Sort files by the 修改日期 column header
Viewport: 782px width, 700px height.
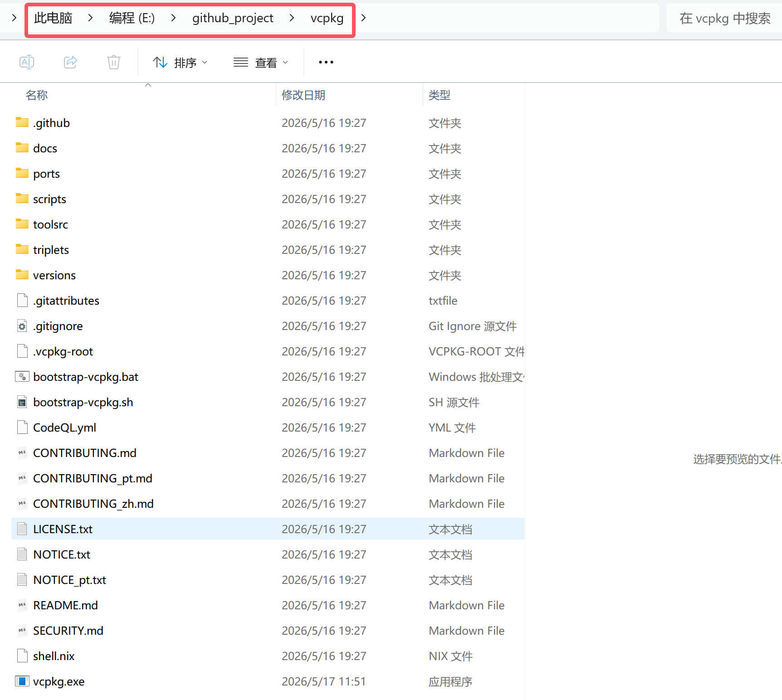pos(303,95)
